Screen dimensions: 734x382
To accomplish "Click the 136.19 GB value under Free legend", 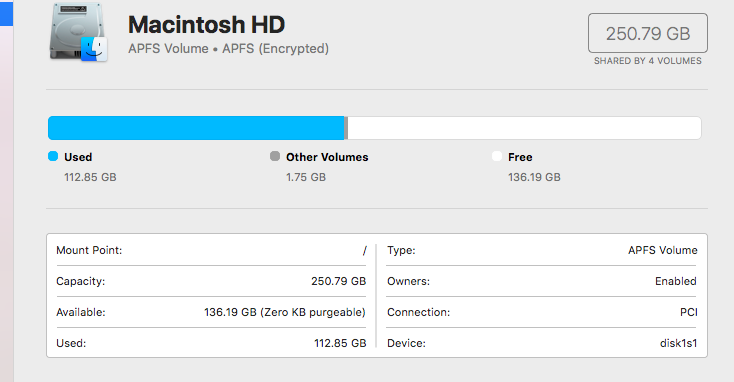I will 534,177.
